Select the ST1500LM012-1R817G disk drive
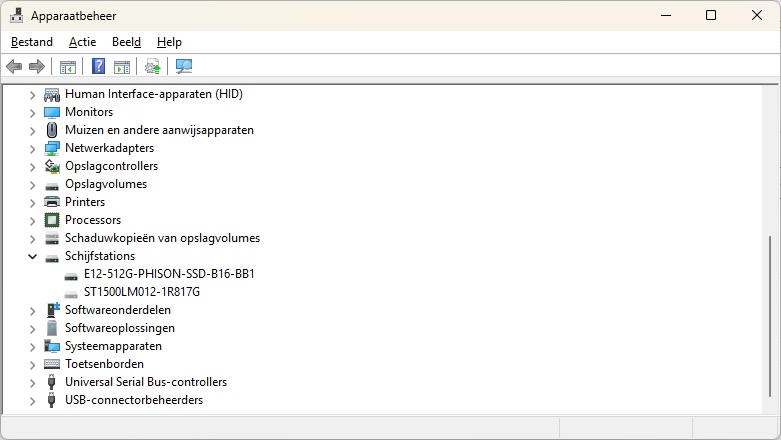The image size is (781, 440). (141, 292)
